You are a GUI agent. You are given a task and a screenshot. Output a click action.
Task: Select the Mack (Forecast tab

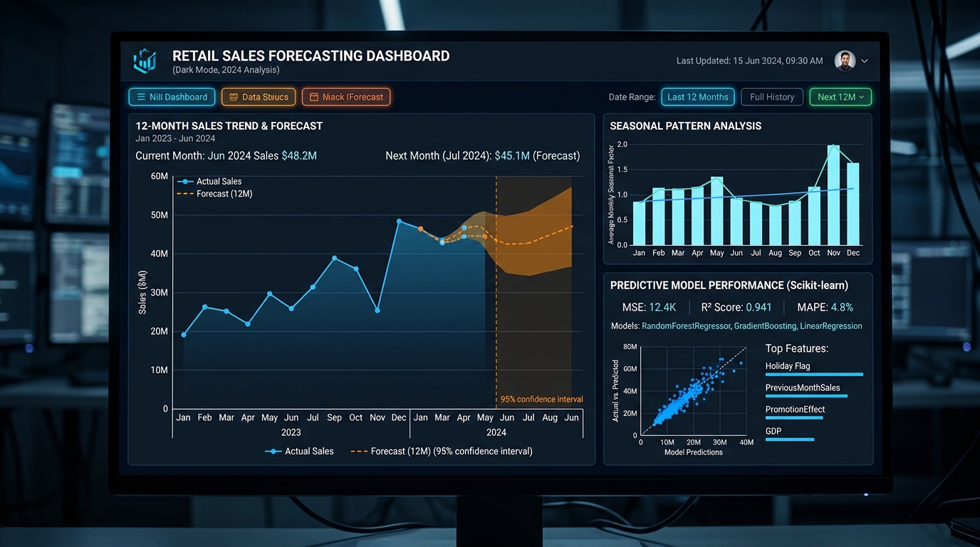346,97
